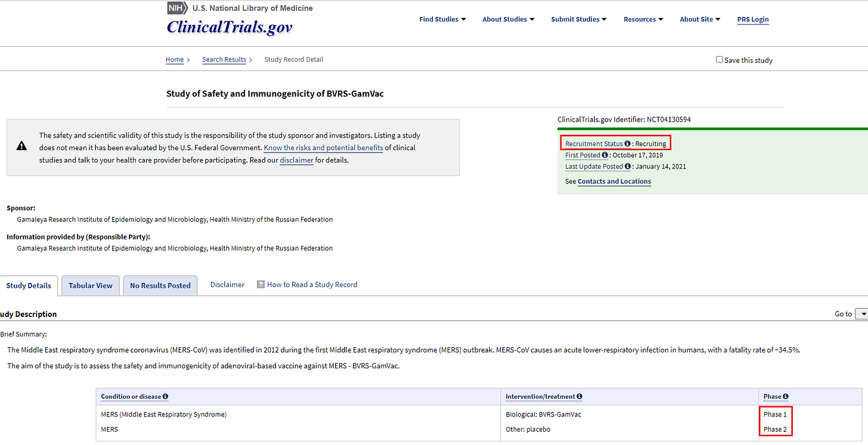The height and width of the screenshot is (445, 868).
Task: Click info icon beside Recruitment Status
Action: [x=628, y=144]
